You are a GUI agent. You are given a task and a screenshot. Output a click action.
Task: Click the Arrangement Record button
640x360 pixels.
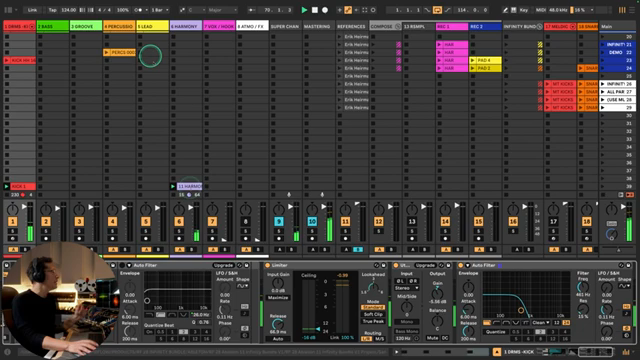[325, 10]
